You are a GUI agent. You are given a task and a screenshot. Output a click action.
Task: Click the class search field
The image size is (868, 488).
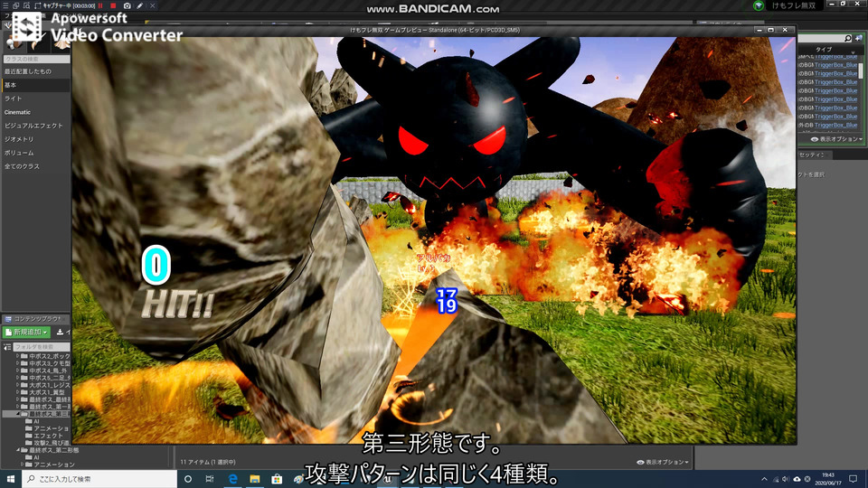36,59
